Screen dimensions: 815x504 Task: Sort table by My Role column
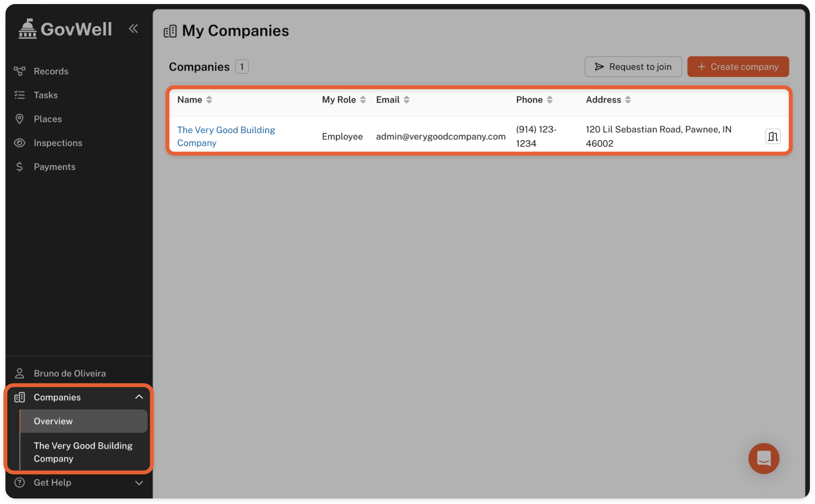(363, 100)
